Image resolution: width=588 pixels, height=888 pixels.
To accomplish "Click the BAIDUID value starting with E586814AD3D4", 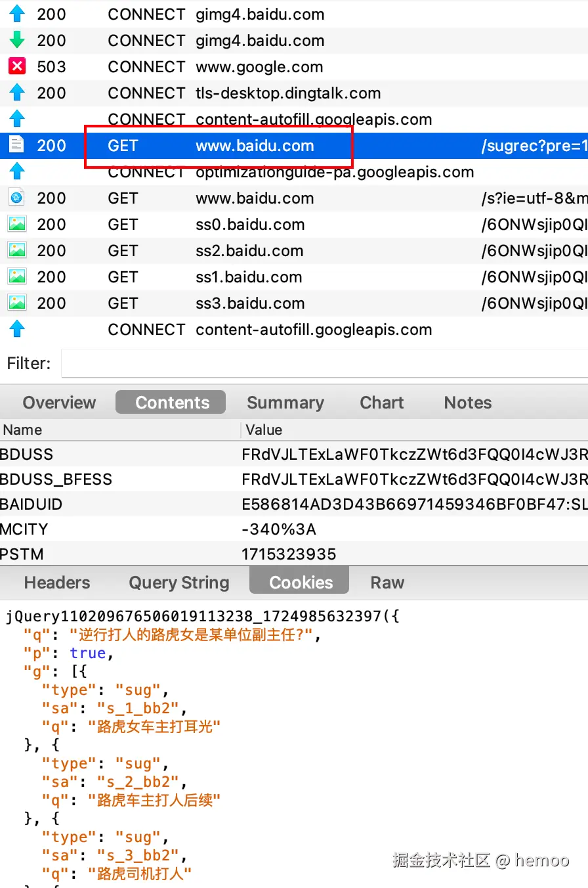I will click(x=414, y=504).
